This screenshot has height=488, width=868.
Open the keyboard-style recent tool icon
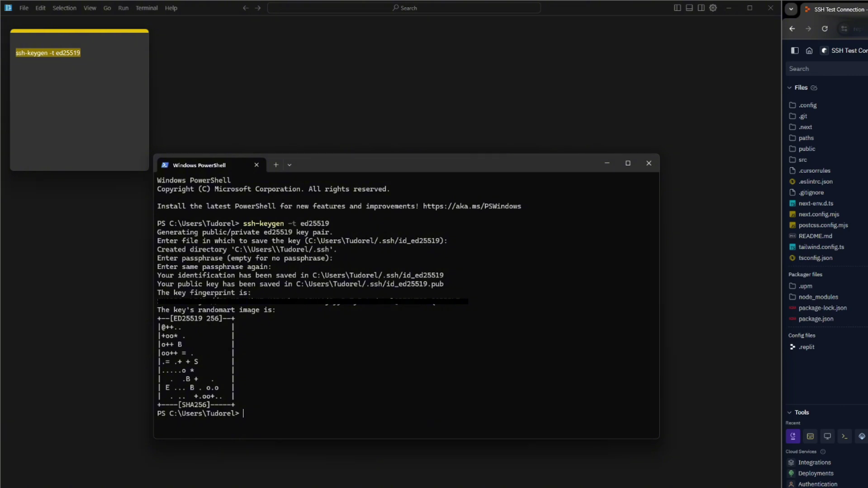pyautogui.click(x=810, y=436)
